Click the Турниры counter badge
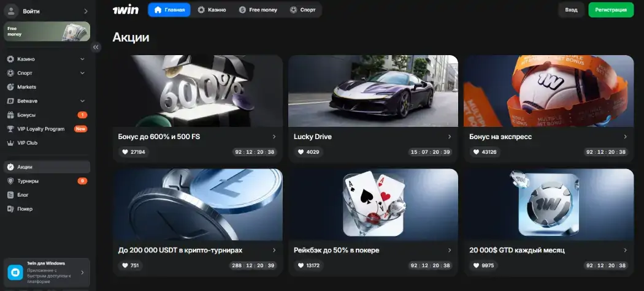This screenshot has height=291, width=644. tap(82, 181)
